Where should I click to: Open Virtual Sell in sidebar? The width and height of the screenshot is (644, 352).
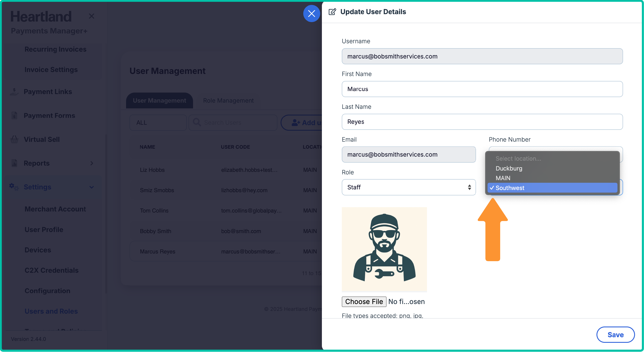click(42, 139)
